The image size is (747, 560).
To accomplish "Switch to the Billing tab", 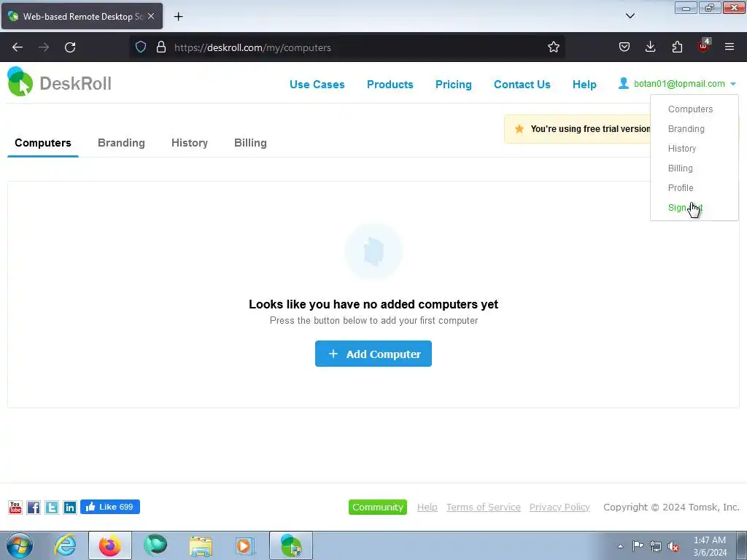I will [x=250, y=143].
